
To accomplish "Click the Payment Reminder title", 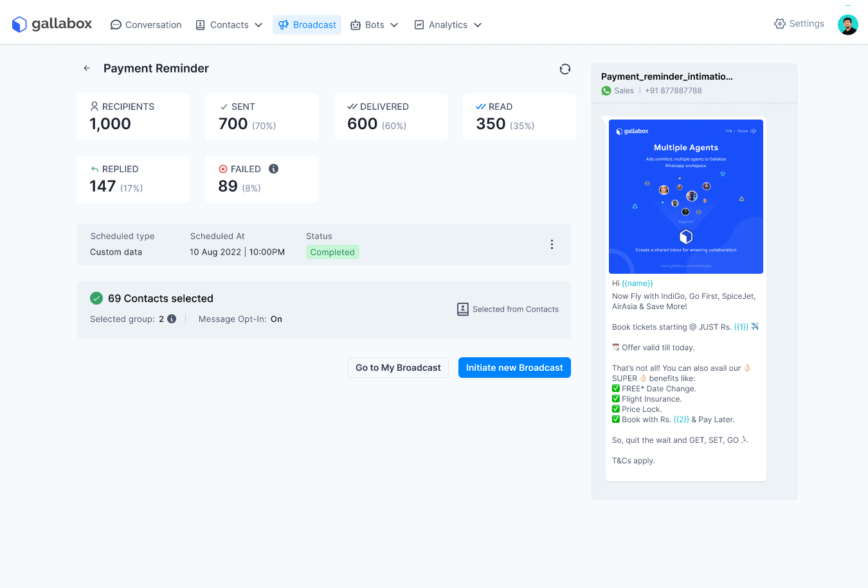I will tap(156, 68).
